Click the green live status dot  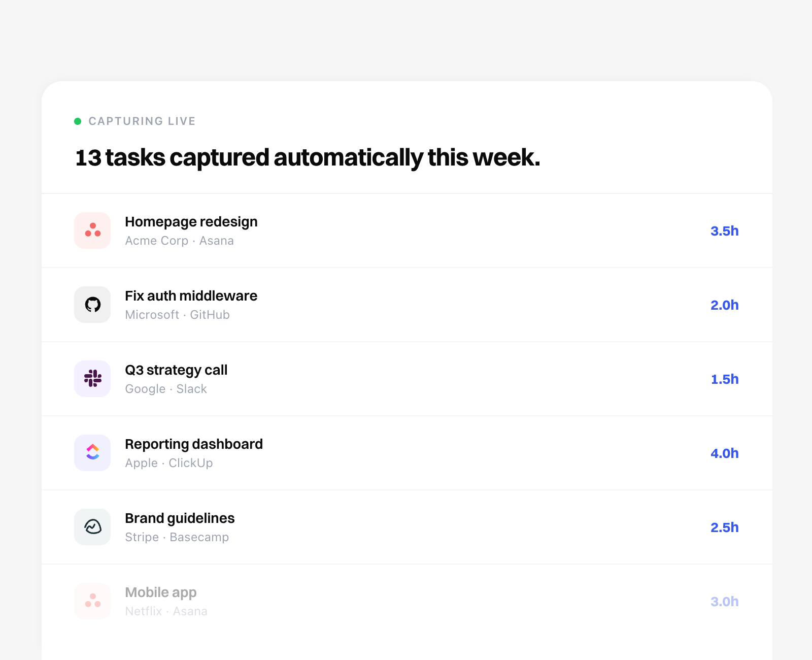(x=78, y=121)
